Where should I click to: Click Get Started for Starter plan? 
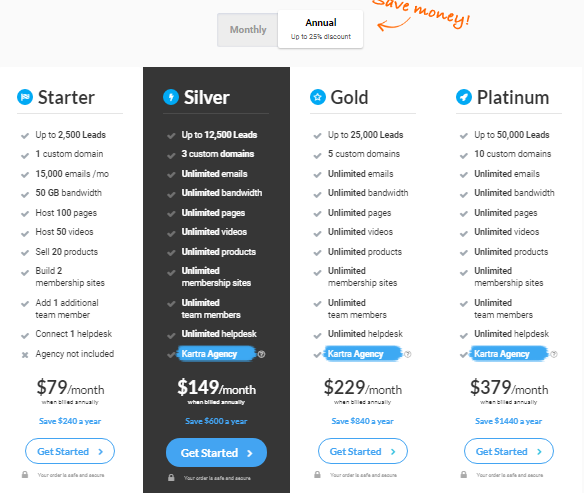click(70, 451)
